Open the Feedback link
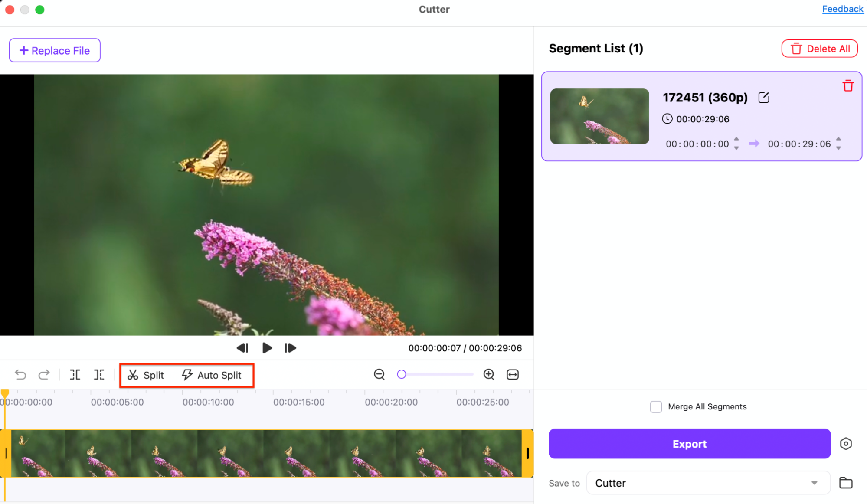The image size is (867, 504). pyautogui.click(x=842, y=9)
